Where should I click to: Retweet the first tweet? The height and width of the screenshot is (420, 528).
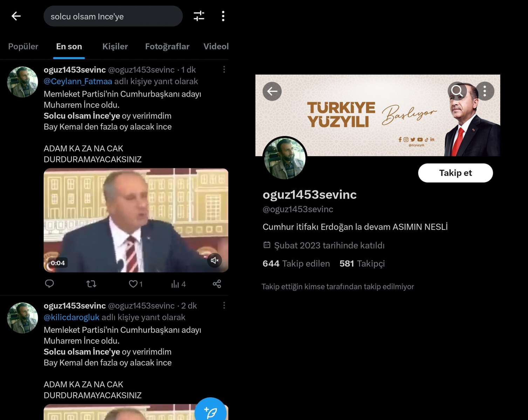(91, 284)
